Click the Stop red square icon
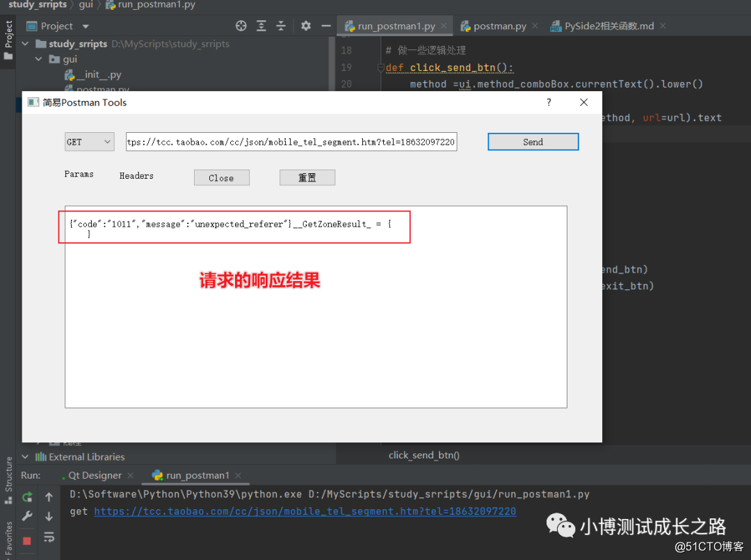This screenshot has width=751, height=560. [27, 541]
